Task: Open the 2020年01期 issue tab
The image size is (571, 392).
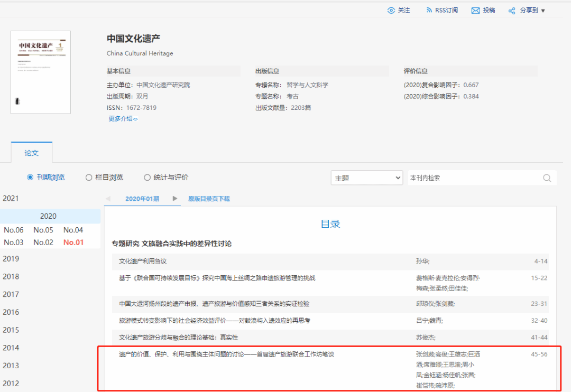Action: pos(142,199)
